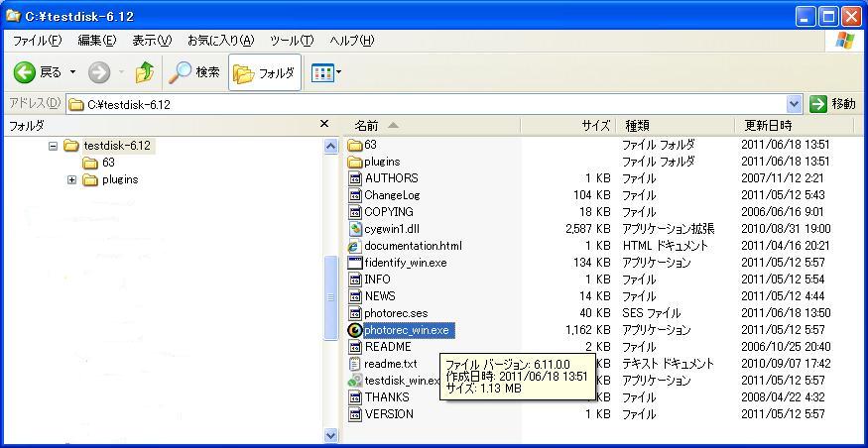Click the Back (戻る) arrow icon

click(x=24, y=72)
